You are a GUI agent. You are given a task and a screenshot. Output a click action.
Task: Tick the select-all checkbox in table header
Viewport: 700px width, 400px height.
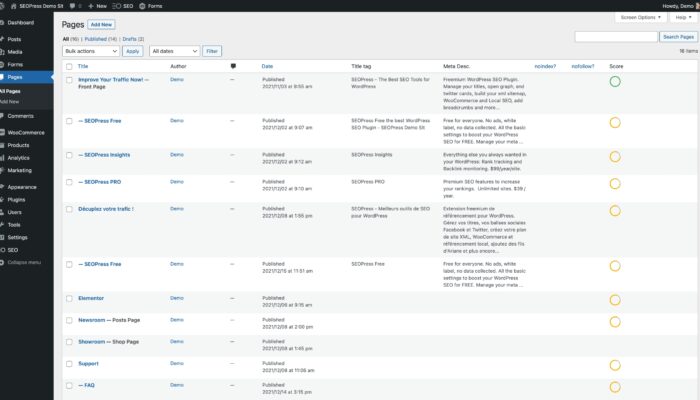tap(69, 67)
